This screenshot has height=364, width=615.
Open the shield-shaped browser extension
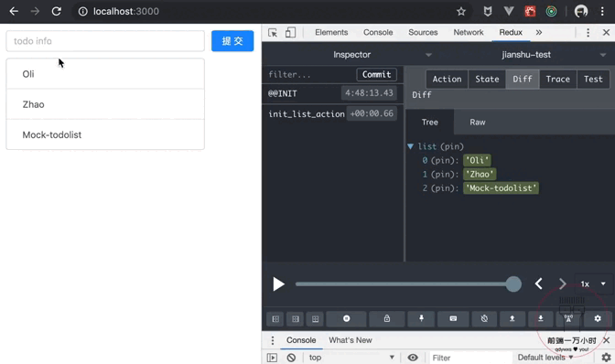[488, 11]
